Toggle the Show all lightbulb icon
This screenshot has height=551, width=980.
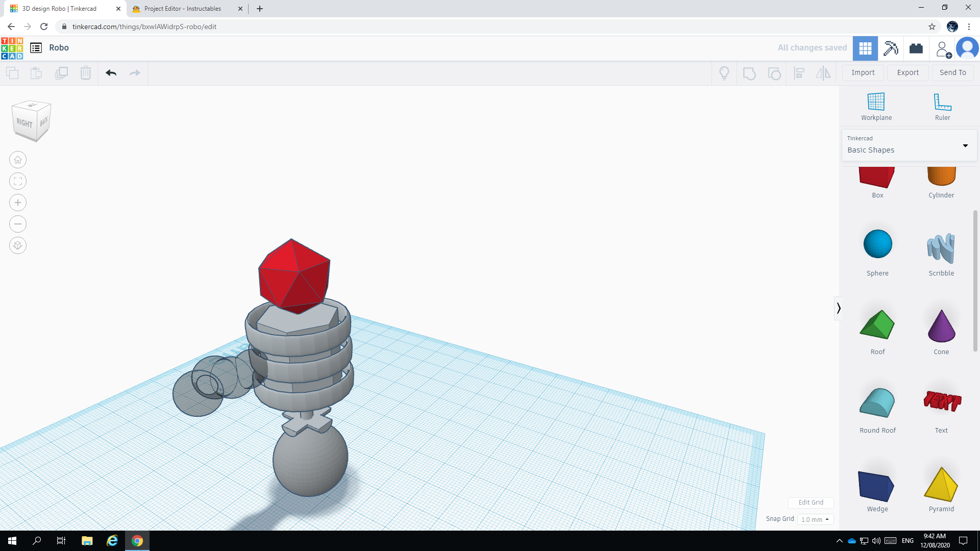click(724, 73)
